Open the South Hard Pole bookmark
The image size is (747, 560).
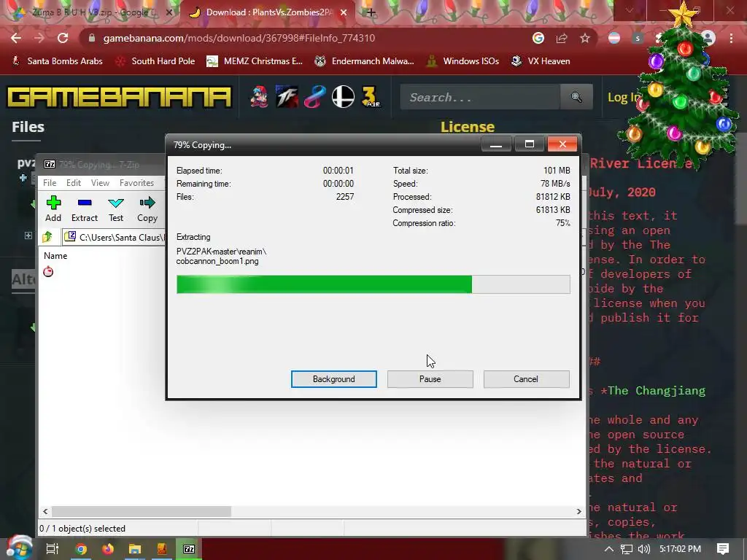coord(155,61)
